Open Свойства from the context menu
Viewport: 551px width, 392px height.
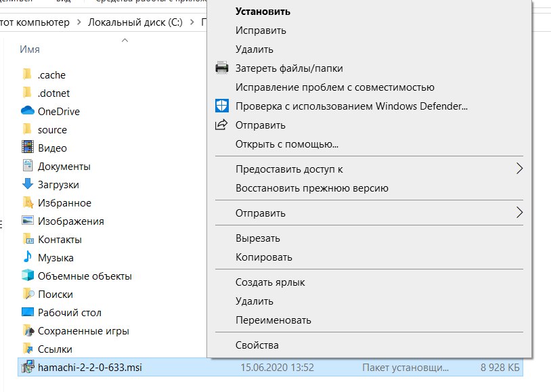click(369, 345)
